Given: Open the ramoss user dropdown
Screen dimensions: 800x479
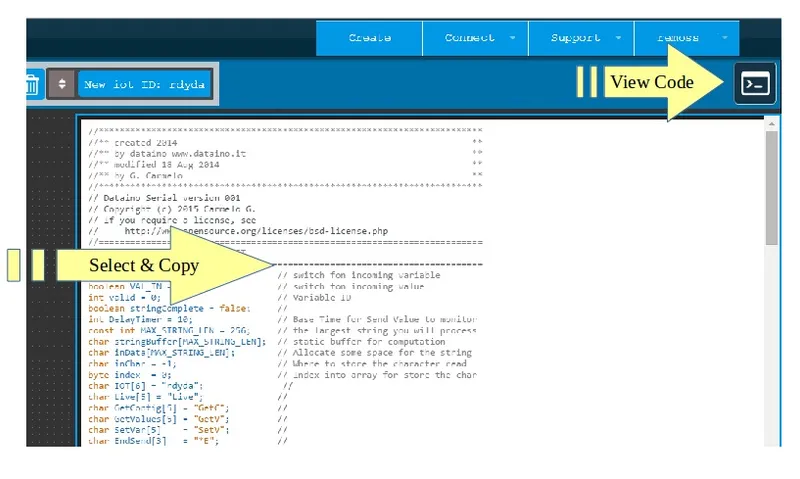Looking at the screenshot, I should 690,38.
